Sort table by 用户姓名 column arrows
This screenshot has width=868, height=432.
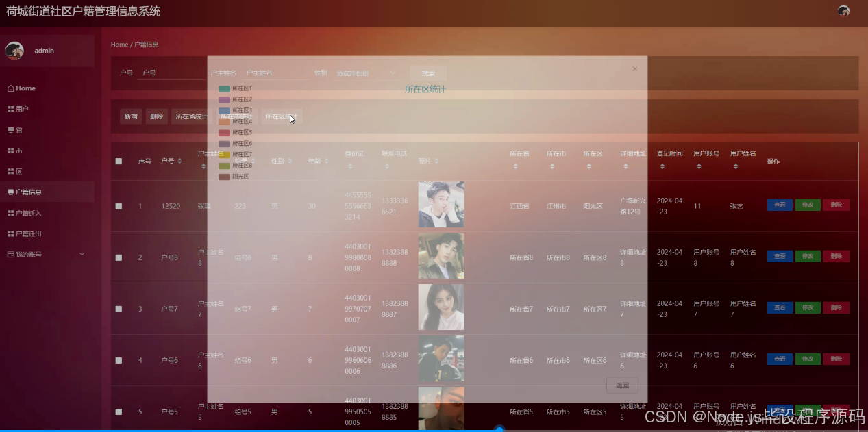[736, 166]
